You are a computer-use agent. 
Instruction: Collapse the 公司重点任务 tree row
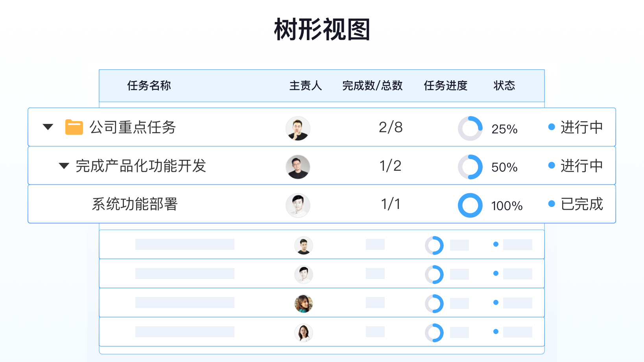click(x=48, y=127)
